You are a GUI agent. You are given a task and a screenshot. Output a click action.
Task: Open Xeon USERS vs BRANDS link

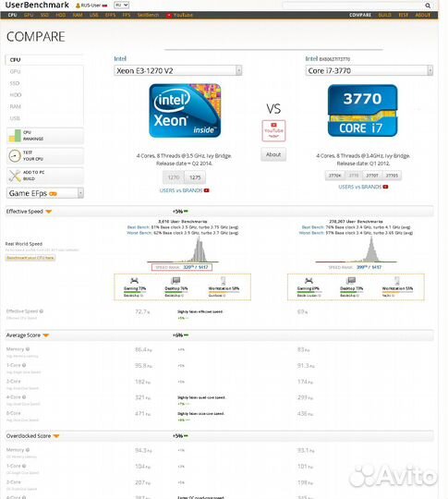tap(181, 190)
